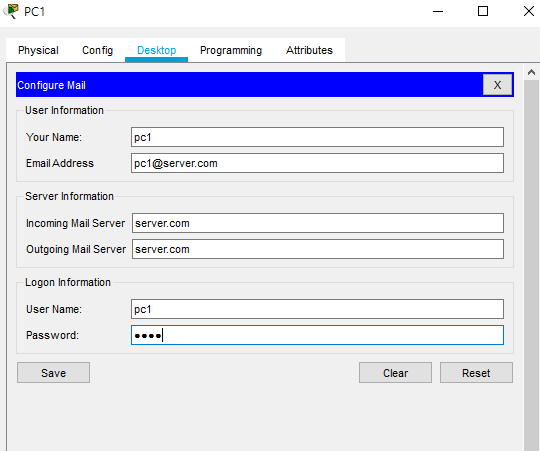Click the 'Password:' label
540x451 pixels.
click(52, 335)
